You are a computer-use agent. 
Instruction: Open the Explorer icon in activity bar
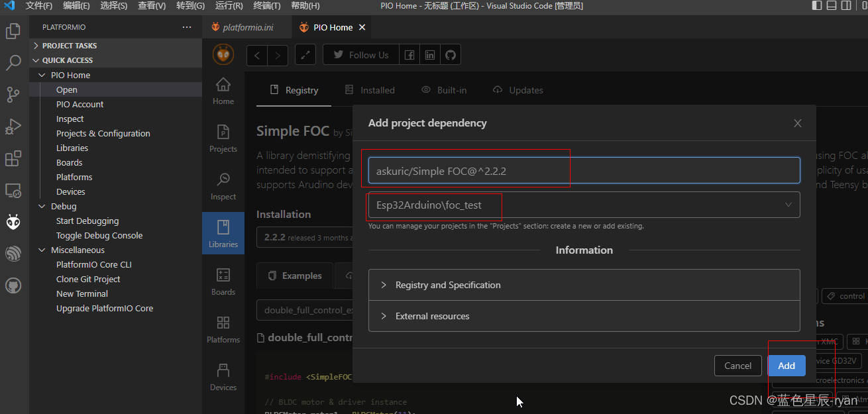(13, 30)
